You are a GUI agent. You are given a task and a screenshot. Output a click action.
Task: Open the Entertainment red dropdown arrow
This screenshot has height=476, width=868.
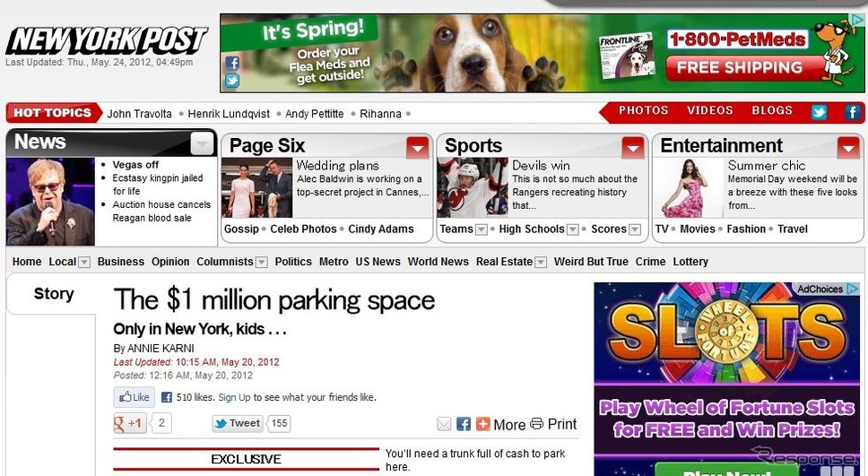click(x=848, y=147)
